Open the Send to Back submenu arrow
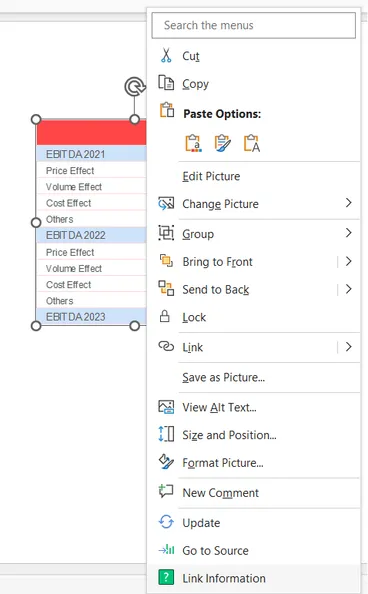The image size is (368, 594). tap(349, 289)
